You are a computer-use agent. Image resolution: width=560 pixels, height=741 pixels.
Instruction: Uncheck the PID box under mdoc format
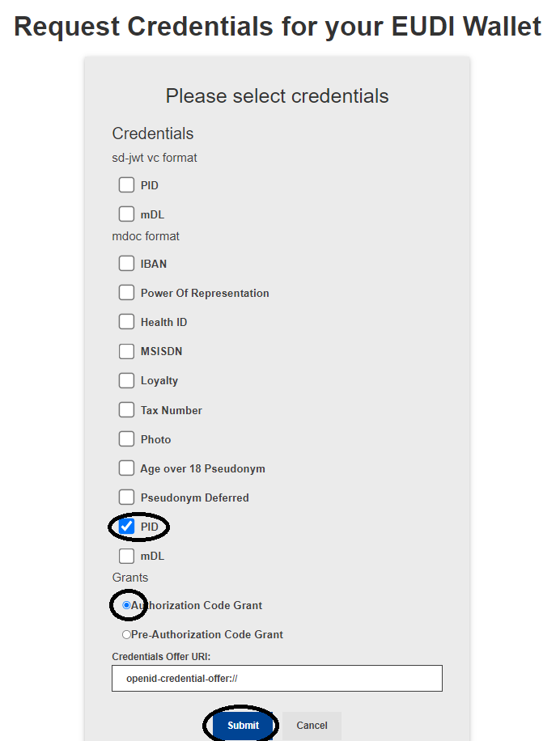[x=126, y=527]
